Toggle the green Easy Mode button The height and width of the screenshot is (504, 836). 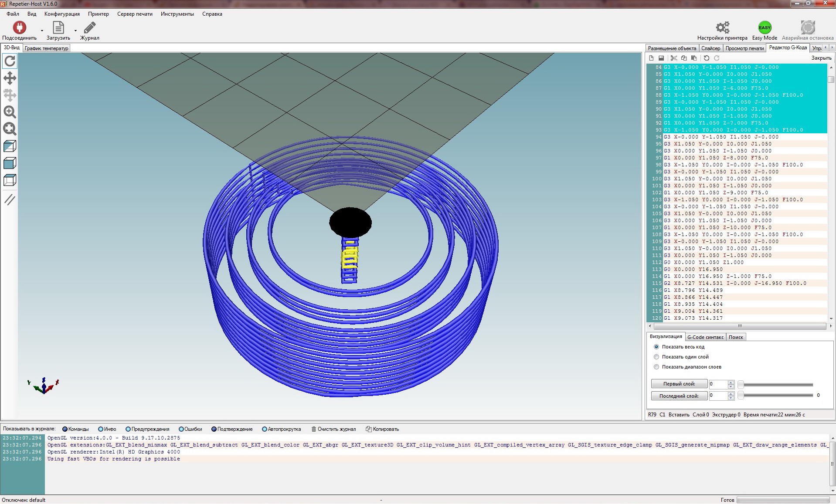[x=765, y=28]
